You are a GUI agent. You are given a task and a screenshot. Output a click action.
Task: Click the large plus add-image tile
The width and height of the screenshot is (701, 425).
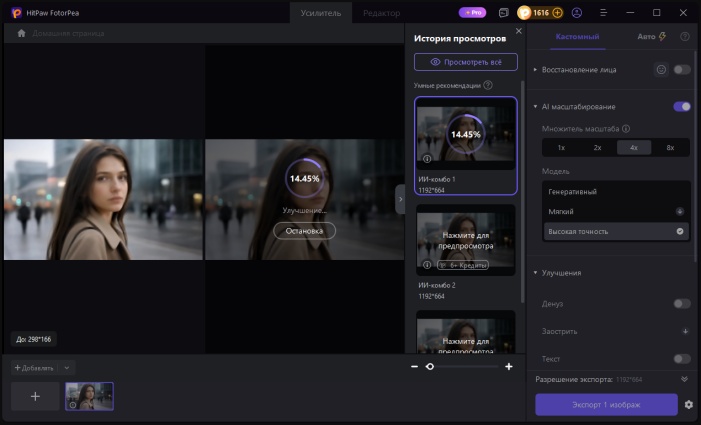pyautogui.click(x=35, y=396)
